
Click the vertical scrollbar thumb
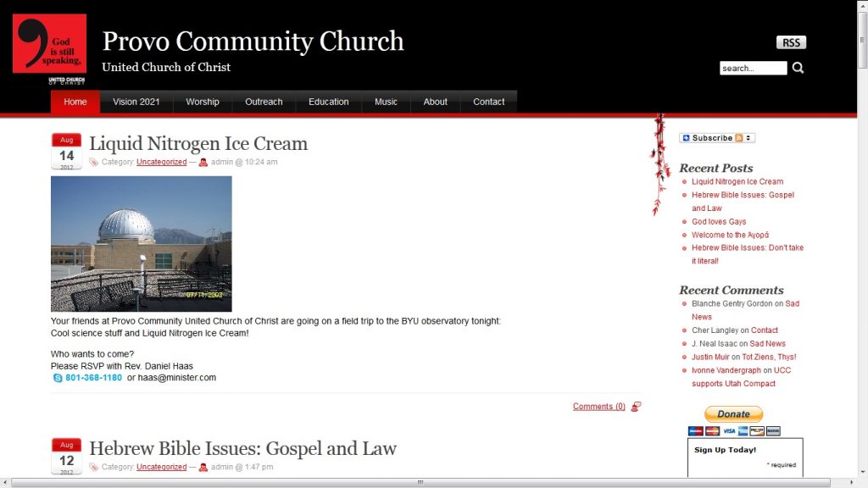862,40
